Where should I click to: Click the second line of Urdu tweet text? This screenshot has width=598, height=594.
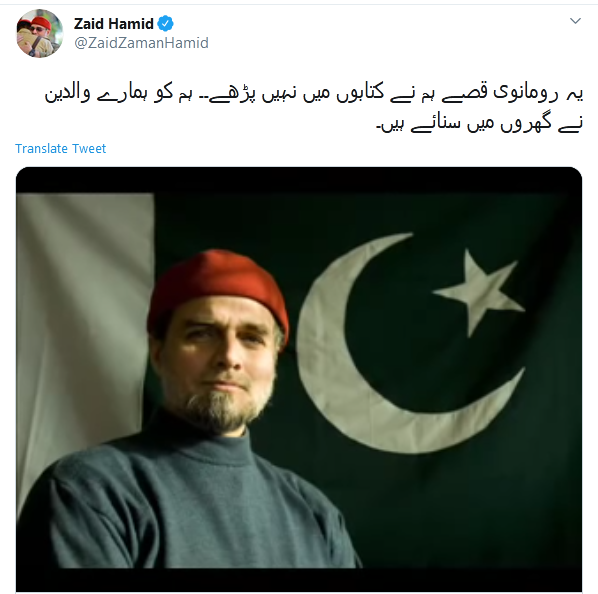479,124
